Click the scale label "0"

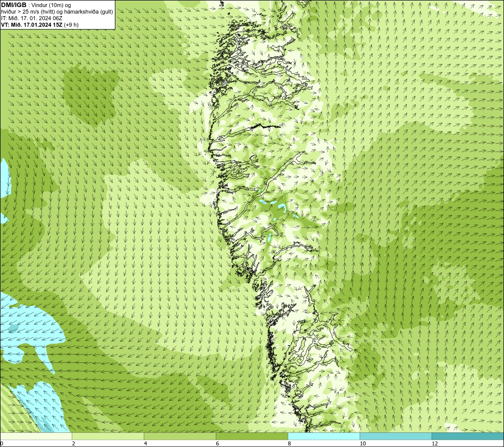2,444
